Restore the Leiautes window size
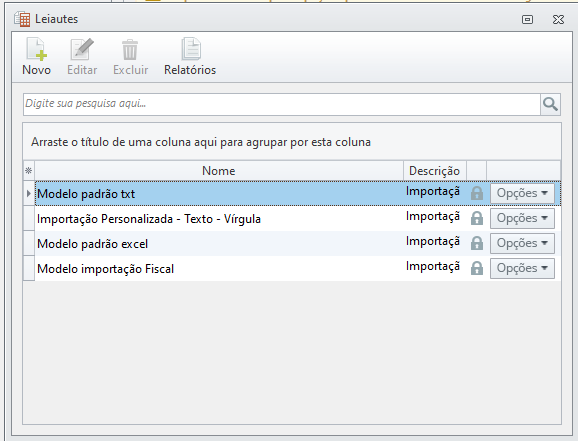The height and width of the screenshot is (441, 578). [527, 19]
